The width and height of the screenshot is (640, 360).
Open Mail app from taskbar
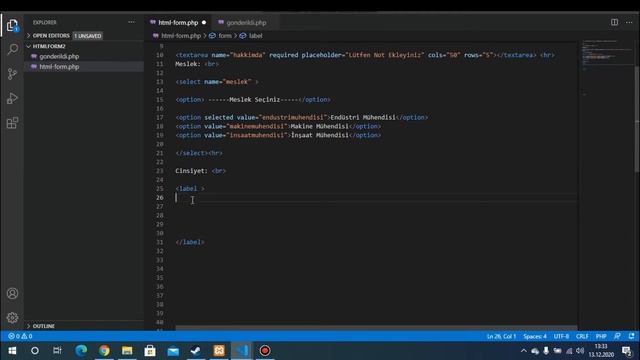[x=173, y=351]
